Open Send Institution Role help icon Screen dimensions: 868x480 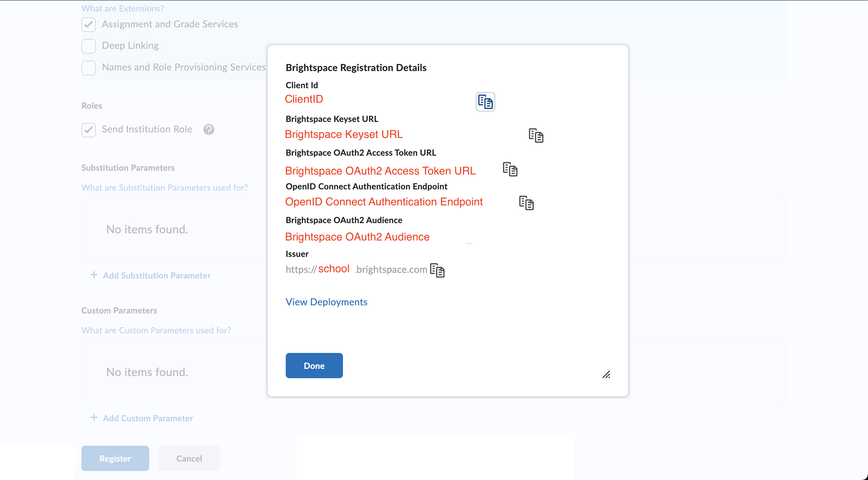pyautogui.click(x=209, y=129)
